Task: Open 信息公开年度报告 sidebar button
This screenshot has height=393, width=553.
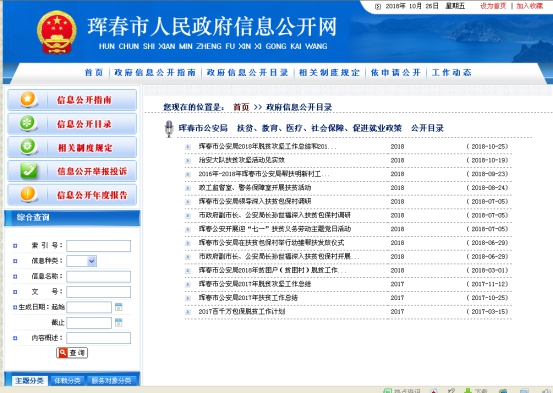Action: [x=72, y=195]
